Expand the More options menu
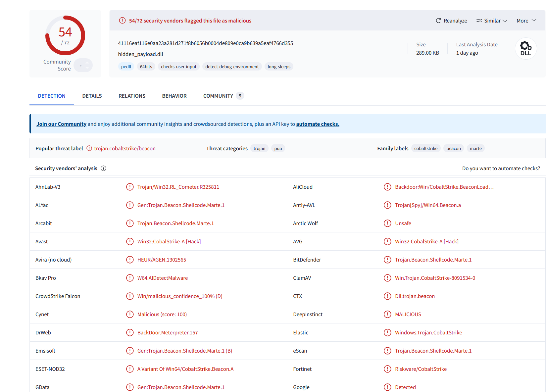The width and height of the screenshot is (546, 392). pos(526,21)
